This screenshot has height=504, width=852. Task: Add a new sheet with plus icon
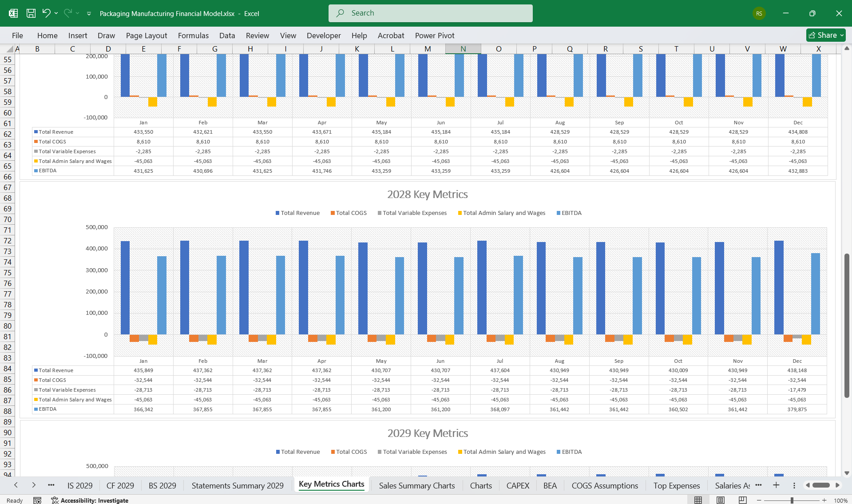tap(776, 485)
